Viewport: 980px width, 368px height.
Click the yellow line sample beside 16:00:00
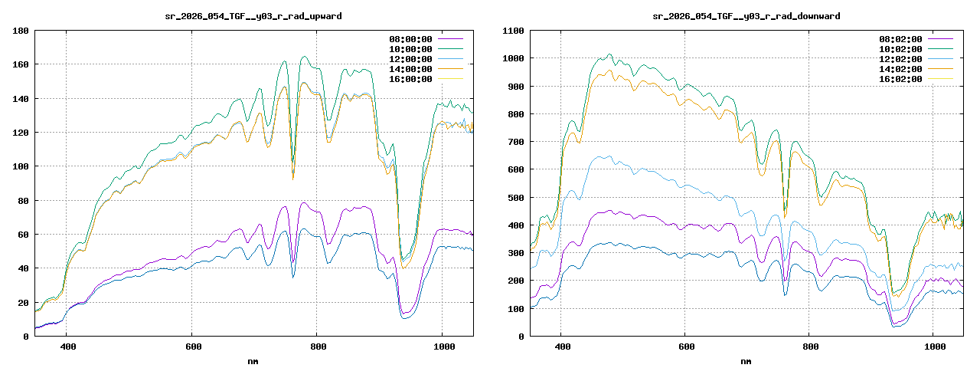450,79
